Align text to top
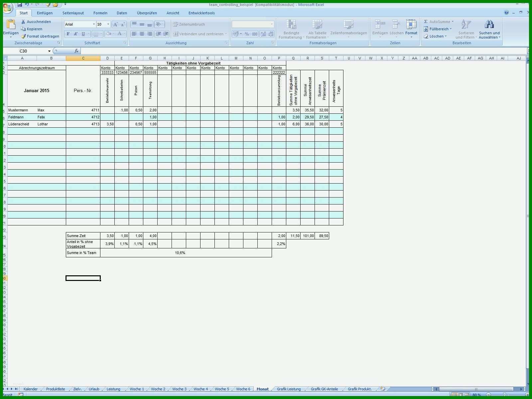Image resolution: width=532 pixels, height=399 pixels. (x=134, y=24)
